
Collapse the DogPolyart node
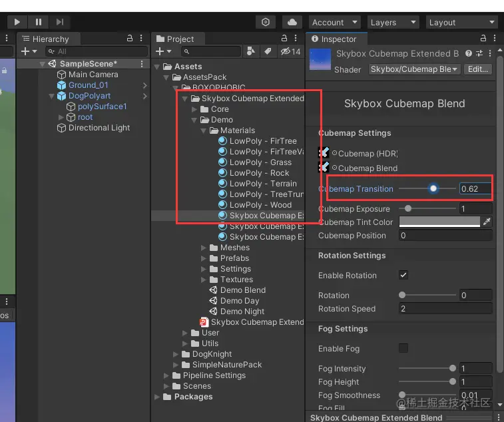(x=51, y=96)
